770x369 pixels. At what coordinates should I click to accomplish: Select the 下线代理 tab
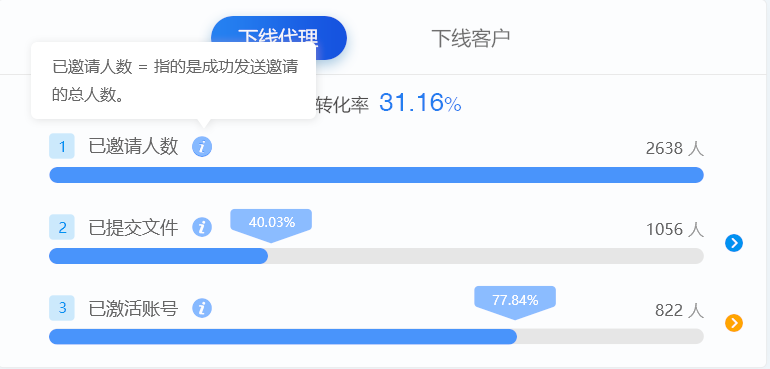coord(279,38)
